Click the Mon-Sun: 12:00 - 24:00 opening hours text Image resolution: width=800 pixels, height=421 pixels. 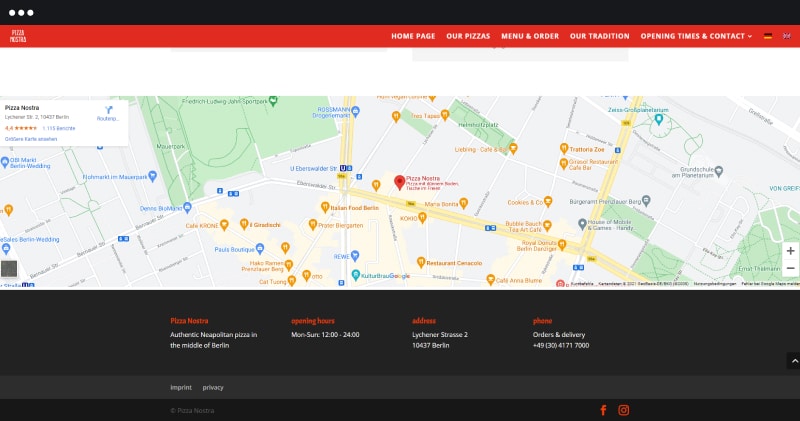point(325,335)
